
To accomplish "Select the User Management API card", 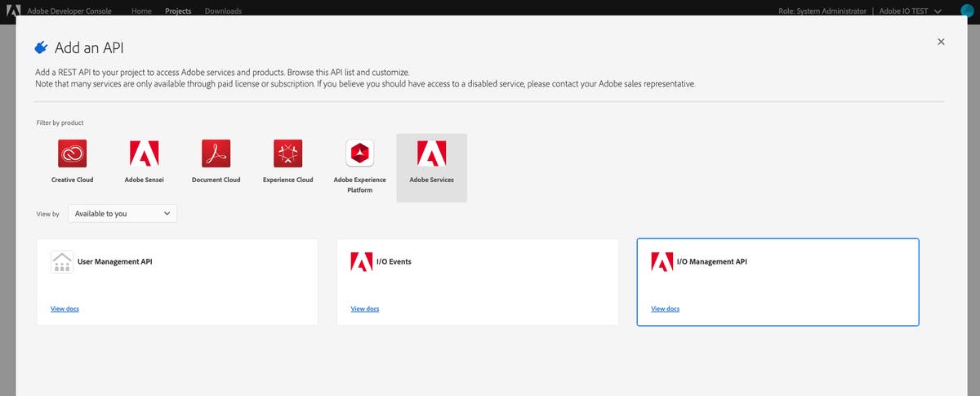I will (x=177, y=280).
